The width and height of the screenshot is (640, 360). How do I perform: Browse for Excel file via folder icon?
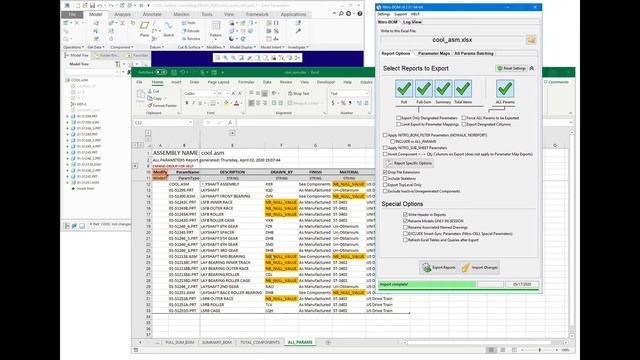[x=531, y=40]
